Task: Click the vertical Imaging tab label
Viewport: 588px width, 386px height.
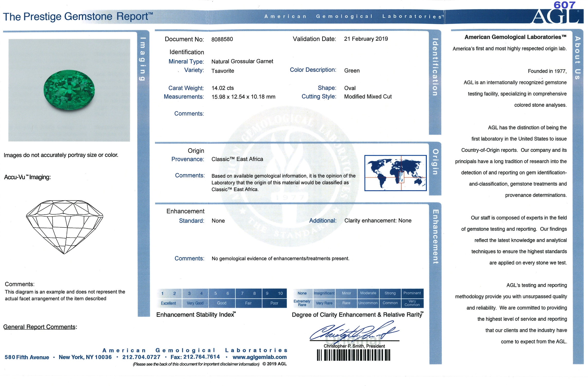Action: pyautogui.click(x=142, y=59)
